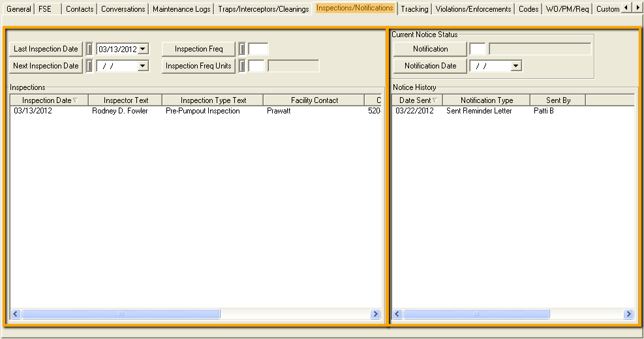Switch to the WO/PM/Req tab
The image size is (644, 339).
tap(567, 8)
